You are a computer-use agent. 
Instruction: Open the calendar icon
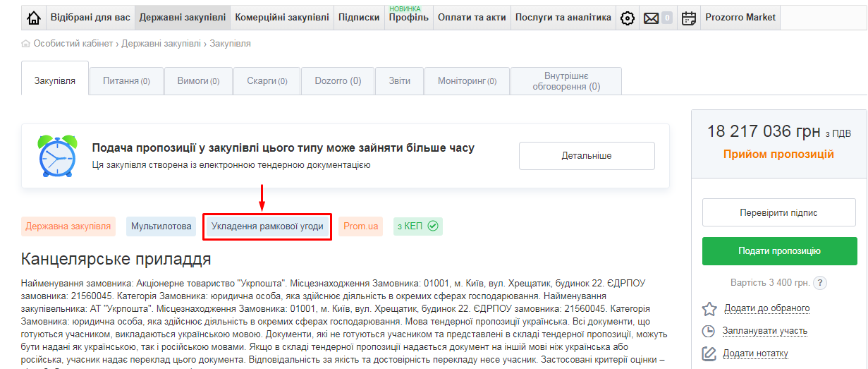coord(689,18)
